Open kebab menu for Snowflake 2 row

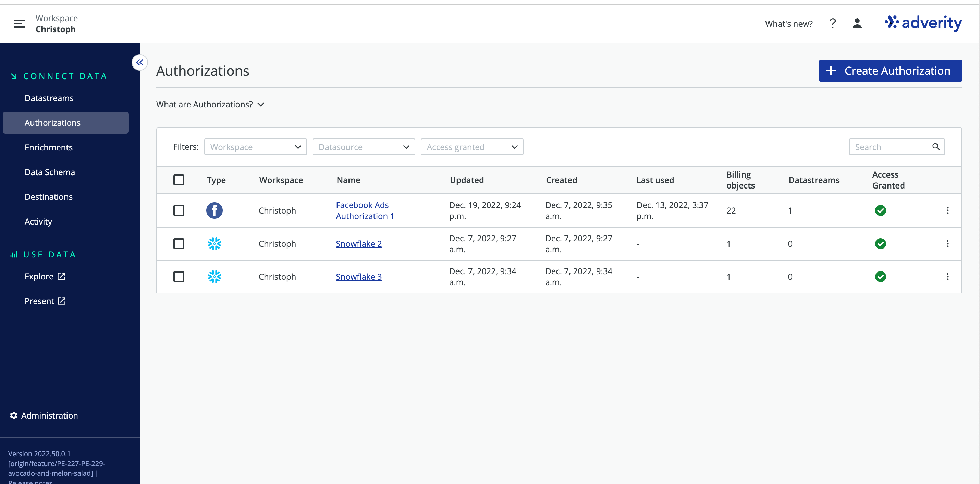[947, 244]
